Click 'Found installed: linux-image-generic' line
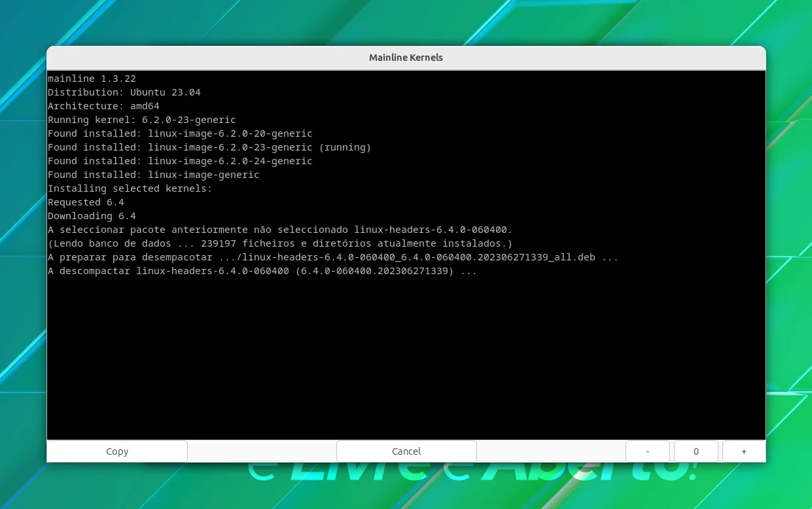Image resolution: width=812 pixels, height=509 pixels. coord(154,175)
